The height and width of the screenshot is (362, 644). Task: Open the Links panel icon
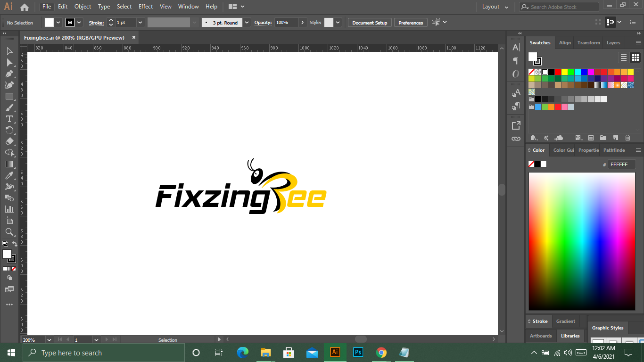tap(516, 139)
